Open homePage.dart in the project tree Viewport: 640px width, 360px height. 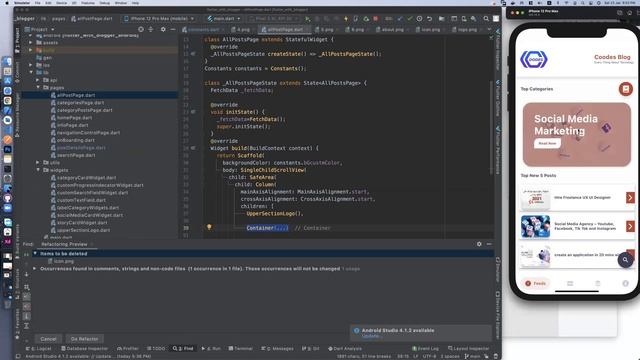[74, 118]
